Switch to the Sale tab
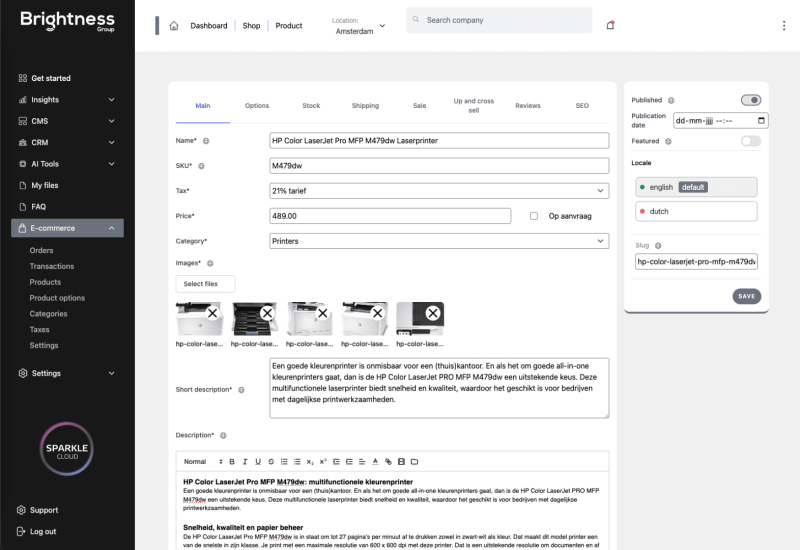Viewport: 800px width, 550px height. 419,106
